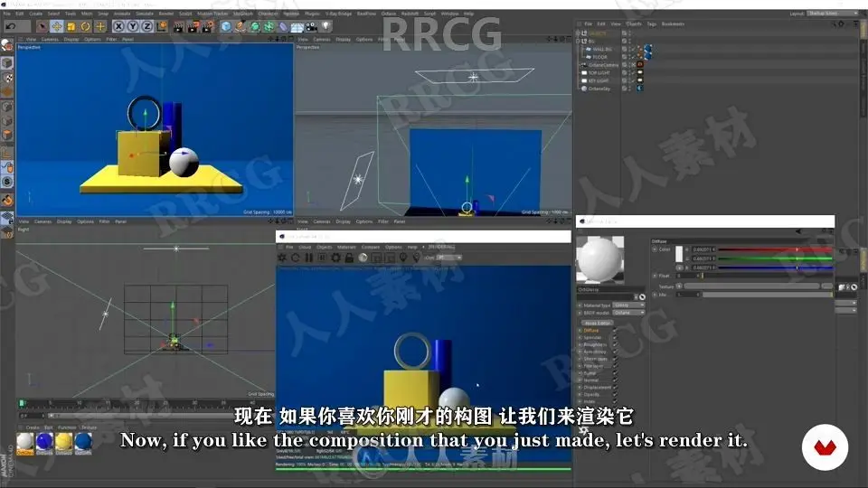The width and height of the screenshot is (868, 488).
Task: Toggle the X axis lock
Action: (x=118, y=26)
